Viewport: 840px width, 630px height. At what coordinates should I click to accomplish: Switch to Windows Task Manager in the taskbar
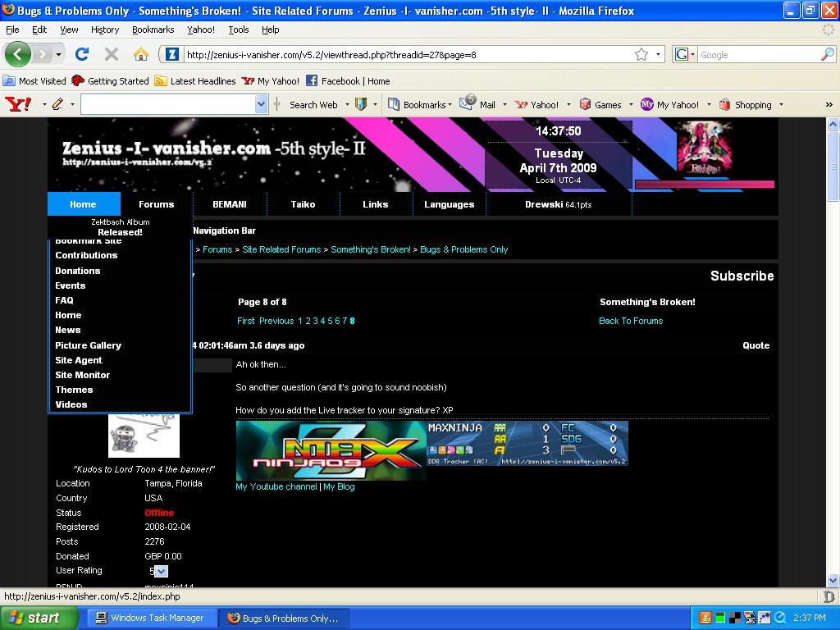pos(150,618)
